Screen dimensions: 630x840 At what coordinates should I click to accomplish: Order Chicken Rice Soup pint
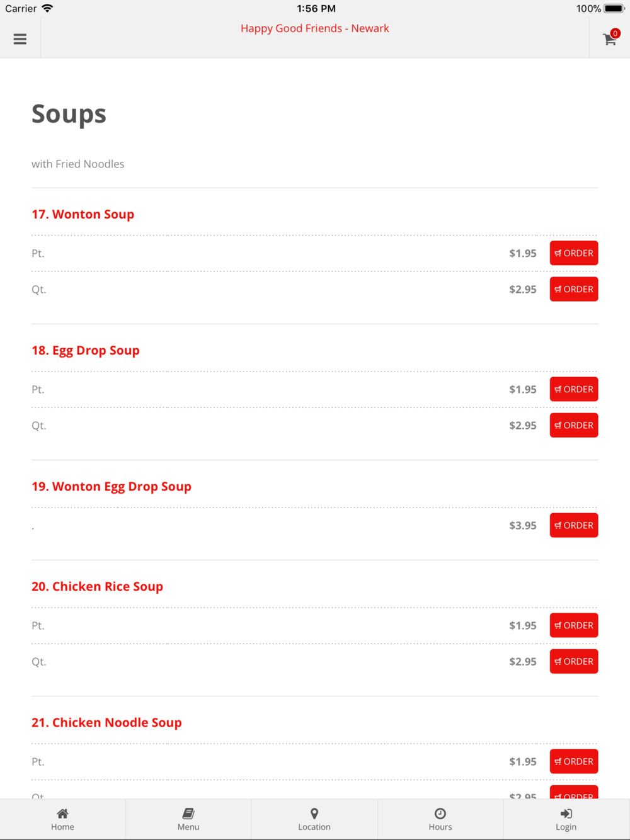(574, 625)
